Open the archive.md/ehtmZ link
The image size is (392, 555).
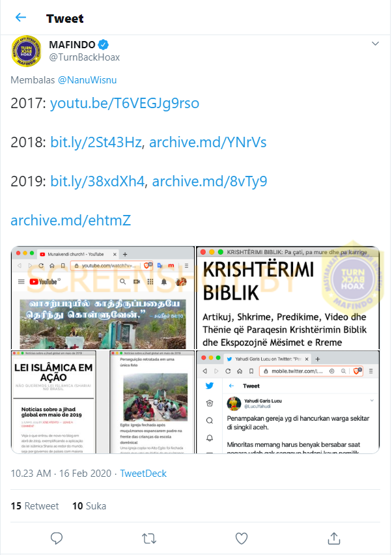[71, 220]
